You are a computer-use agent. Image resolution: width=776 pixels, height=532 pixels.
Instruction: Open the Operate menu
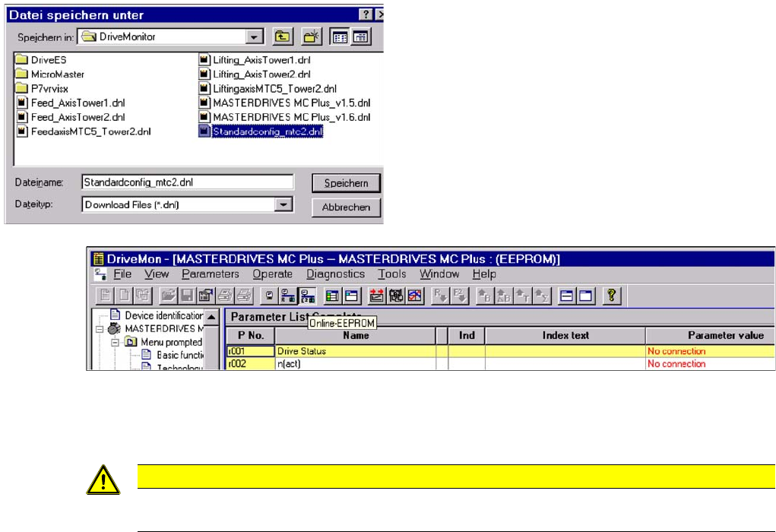pos(273,274)
